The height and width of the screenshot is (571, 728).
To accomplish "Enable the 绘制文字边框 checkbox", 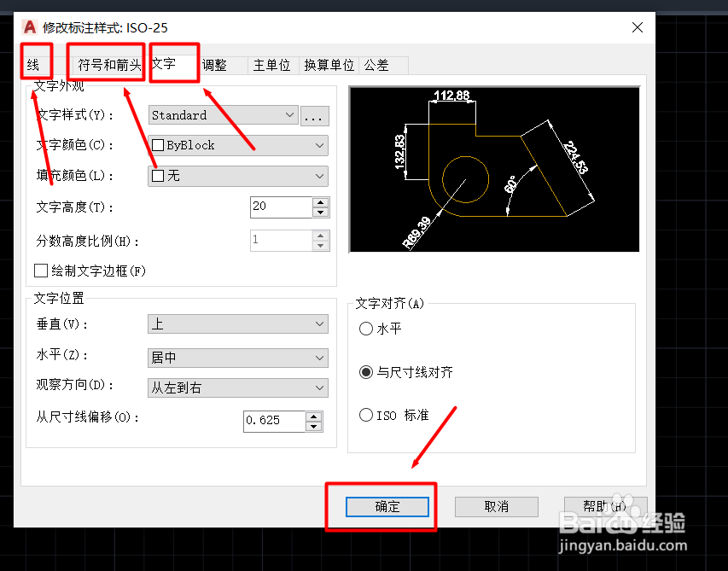I will tap(40, 271).
